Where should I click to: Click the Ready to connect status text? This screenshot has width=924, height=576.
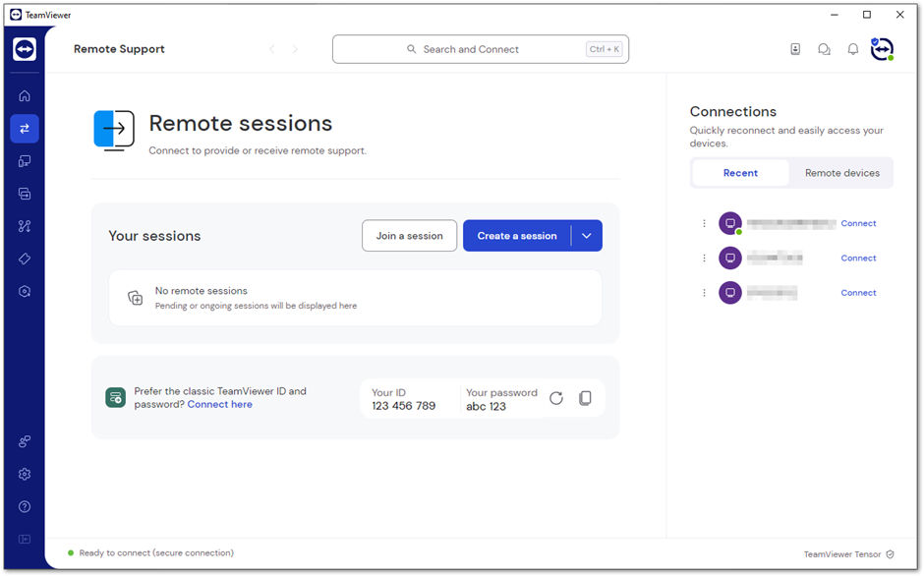[x=156, y=553]
